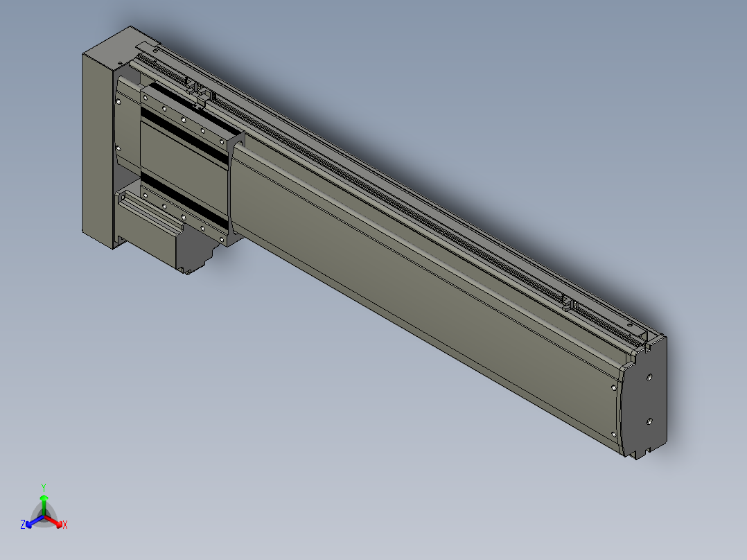Click the blue Z axis arrow on triad

(34, 521)
